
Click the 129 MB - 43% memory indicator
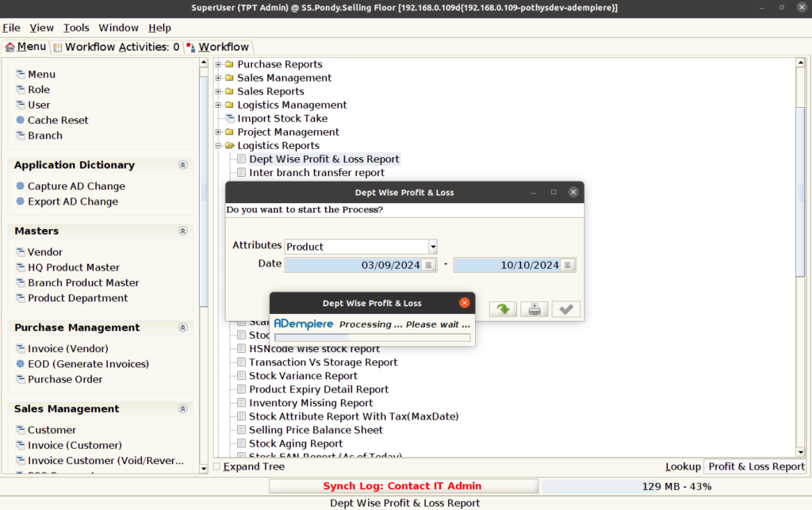(x=676, y=487)
